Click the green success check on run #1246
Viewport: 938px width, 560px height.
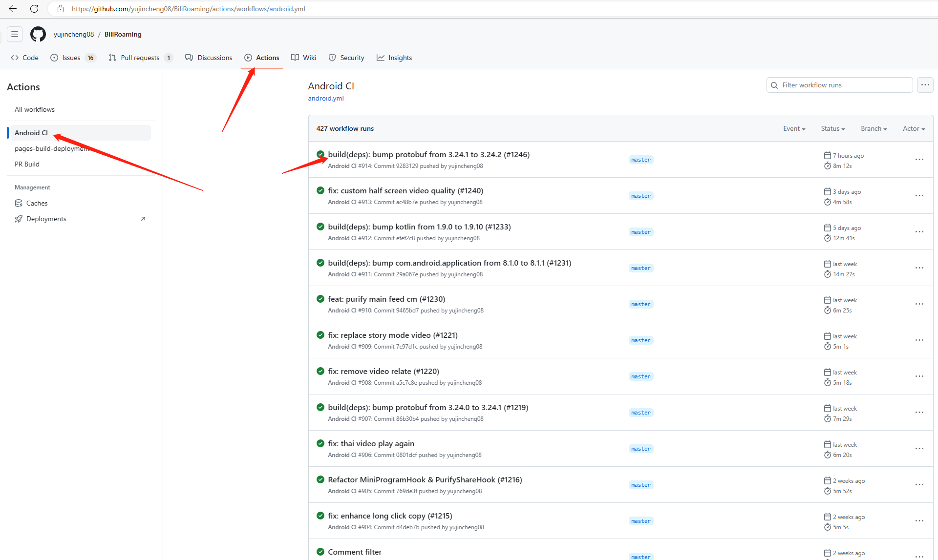320,154
